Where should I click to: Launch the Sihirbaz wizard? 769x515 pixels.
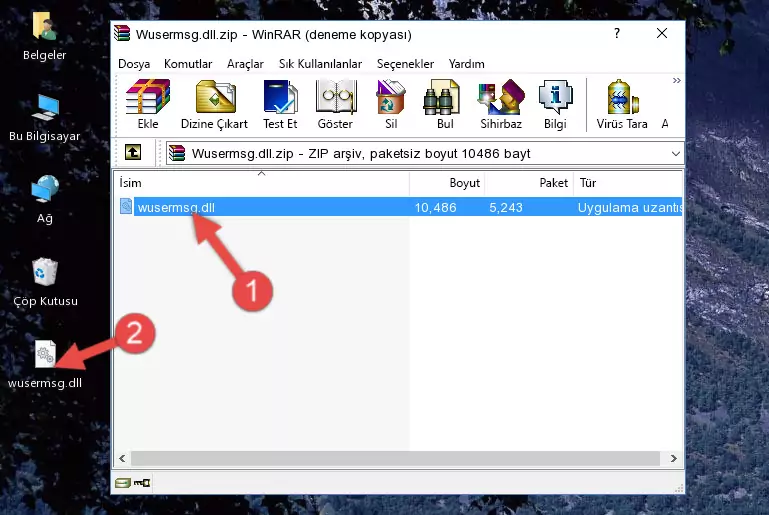[x=501, y=104]
